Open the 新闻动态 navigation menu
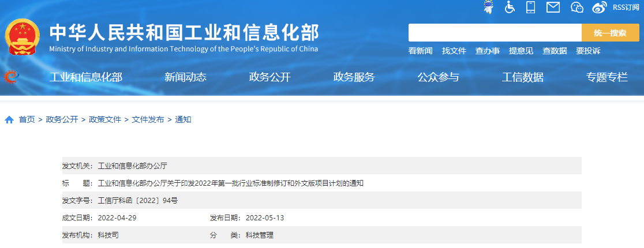The image size is (644, 248). pos(185,77)
